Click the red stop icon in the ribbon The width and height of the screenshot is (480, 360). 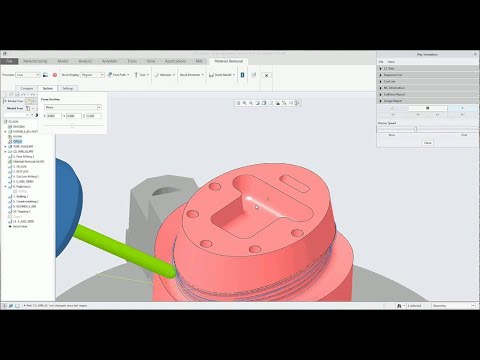tap(55, 75)
